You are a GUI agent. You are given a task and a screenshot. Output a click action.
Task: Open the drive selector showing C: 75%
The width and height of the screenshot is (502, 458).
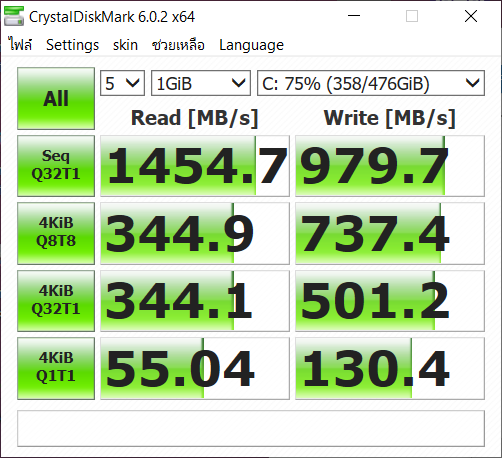click(371, 83)
